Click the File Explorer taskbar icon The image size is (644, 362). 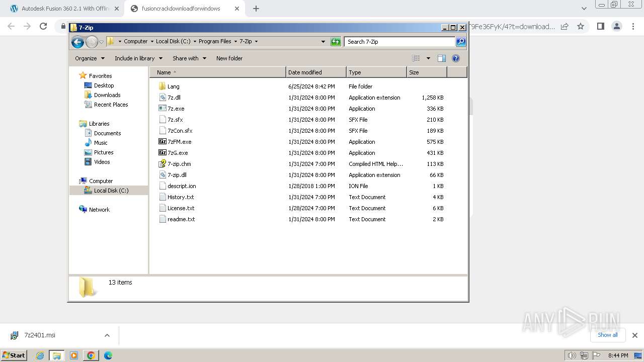(57, 355)
